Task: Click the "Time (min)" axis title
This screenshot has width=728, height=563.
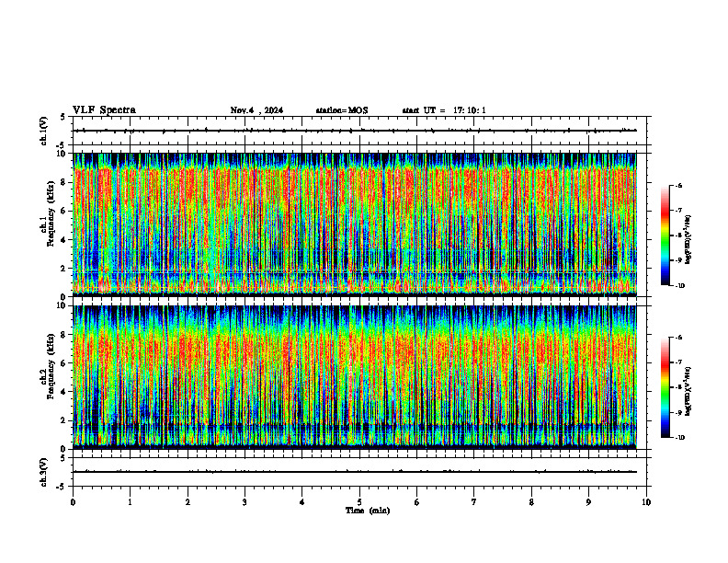Action: [x=368, y=511]
